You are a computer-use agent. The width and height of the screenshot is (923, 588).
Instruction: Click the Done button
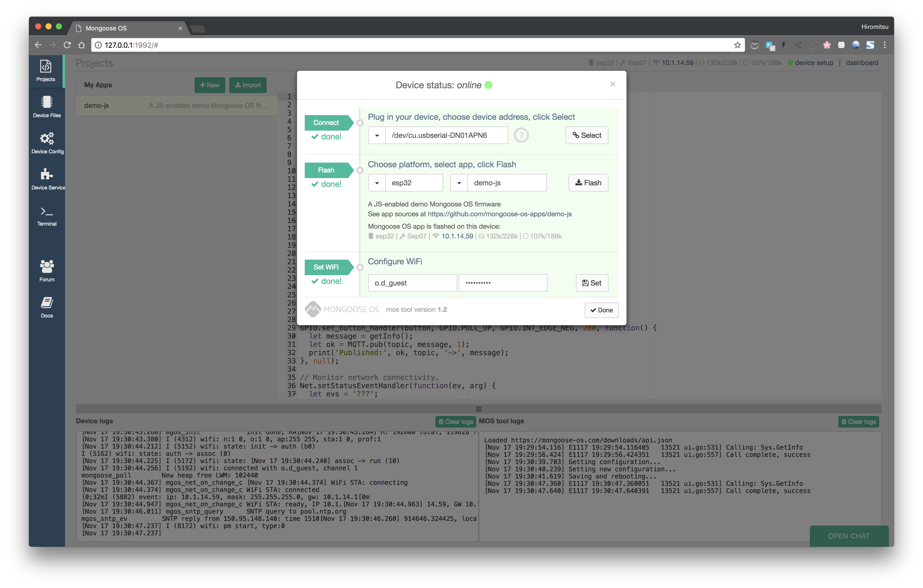pos(601,310)
